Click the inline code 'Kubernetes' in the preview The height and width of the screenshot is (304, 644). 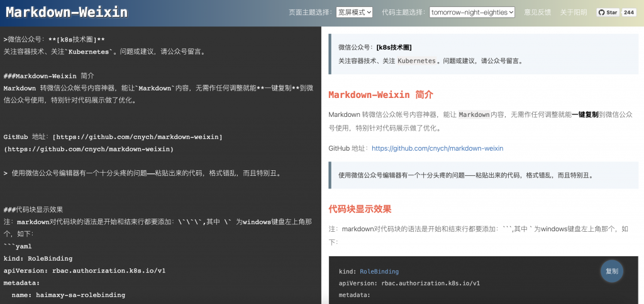click(x=416, y=61)
